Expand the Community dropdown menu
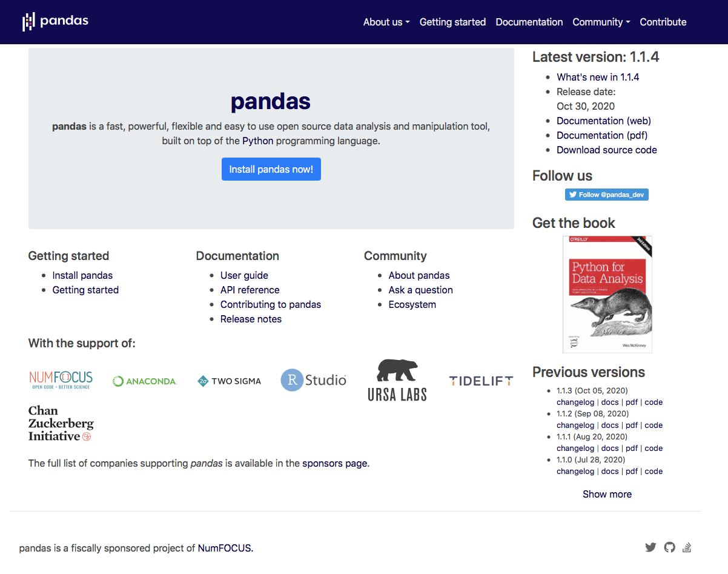The width and height of the screenshot is (728, 574). click(601, 22)
